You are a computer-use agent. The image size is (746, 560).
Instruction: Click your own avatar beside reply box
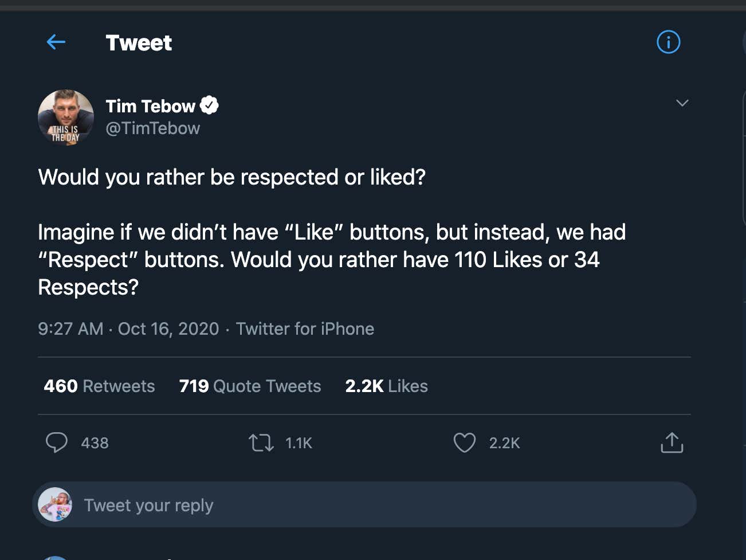55,504
